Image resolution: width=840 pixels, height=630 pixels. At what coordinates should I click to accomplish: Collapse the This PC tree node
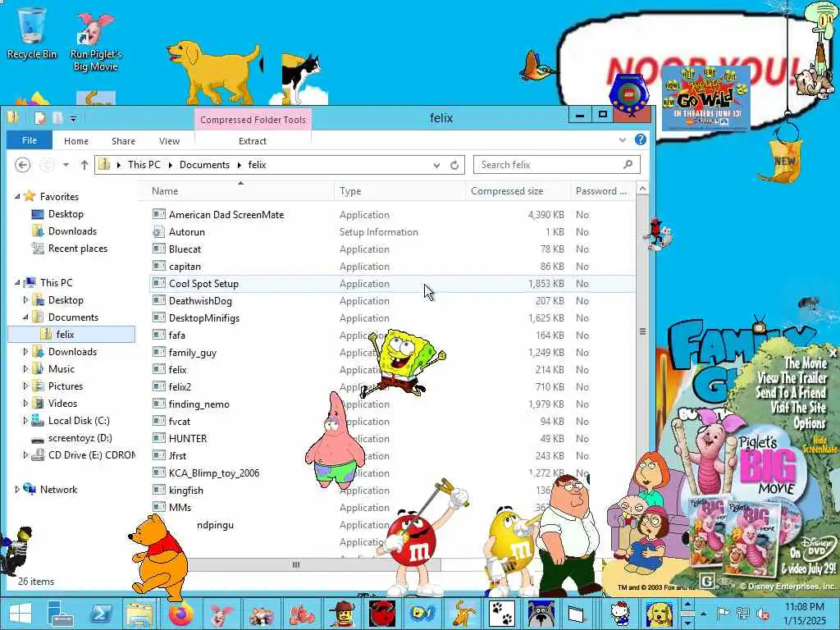(x=17, y=282)
